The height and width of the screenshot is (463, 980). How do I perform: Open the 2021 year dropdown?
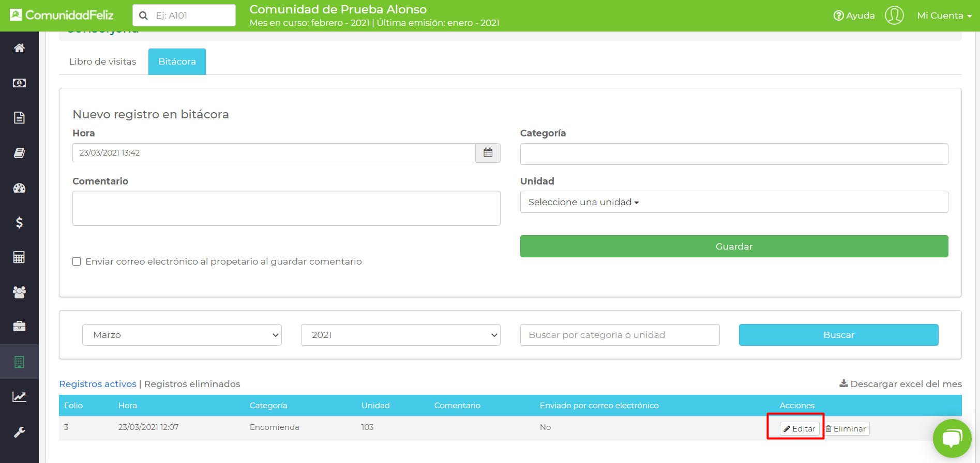coord(400,335)
